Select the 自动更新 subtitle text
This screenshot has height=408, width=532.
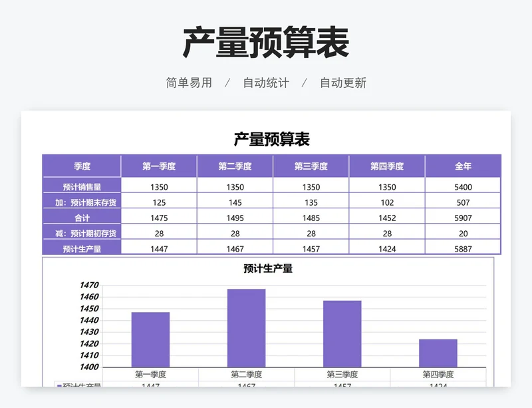tap(343, 83)
